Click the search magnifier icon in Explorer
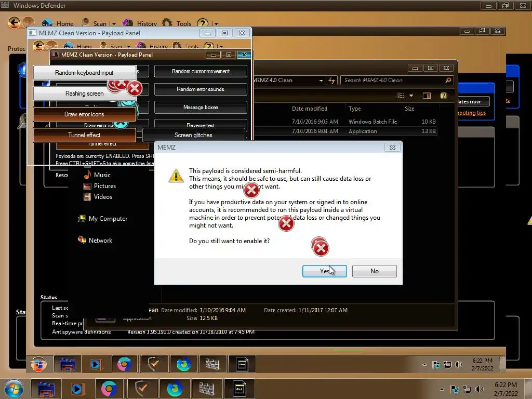This screenshot has height=399, width=532. point(448,80)
